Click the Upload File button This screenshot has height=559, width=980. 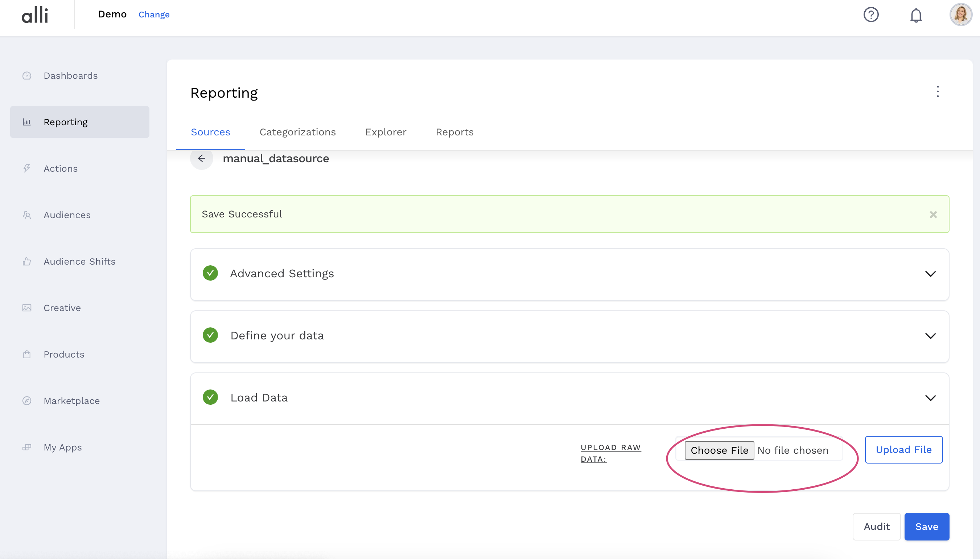coord(904,450)
